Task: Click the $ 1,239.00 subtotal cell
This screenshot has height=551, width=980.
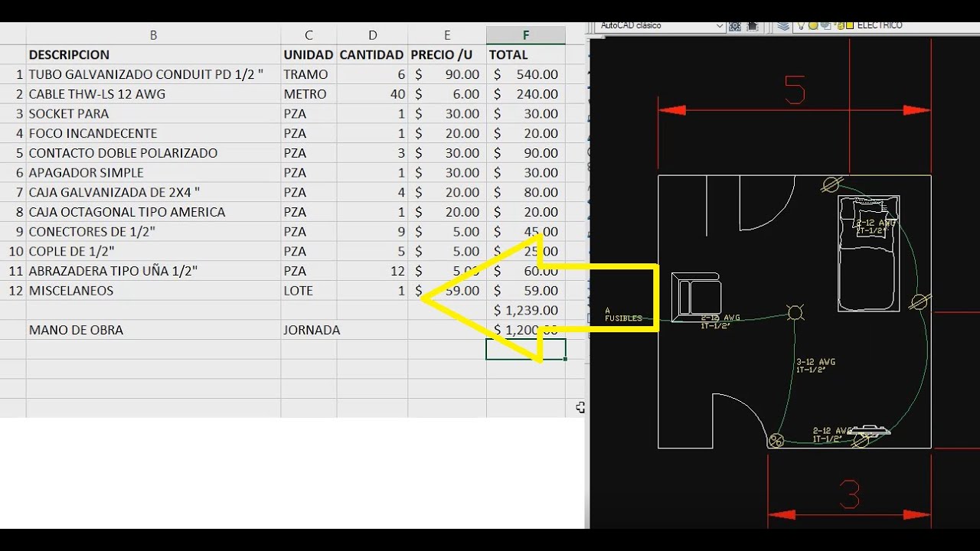Action: pyautogui.click(x=526, y=310)
